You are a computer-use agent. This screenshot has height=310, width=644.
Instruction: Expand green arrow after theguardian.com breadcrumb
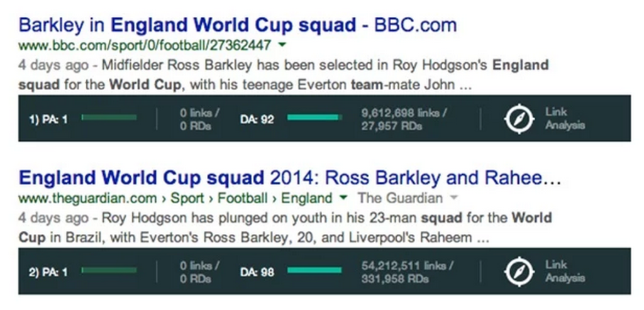pyautogui.click(x=343, y=198)
